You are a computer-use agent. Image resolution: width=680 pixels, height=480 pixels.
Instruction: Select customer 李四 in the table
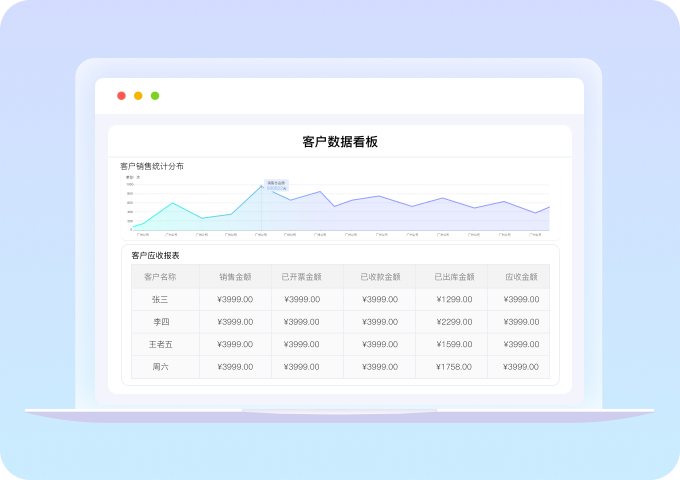tap(160, 322)
